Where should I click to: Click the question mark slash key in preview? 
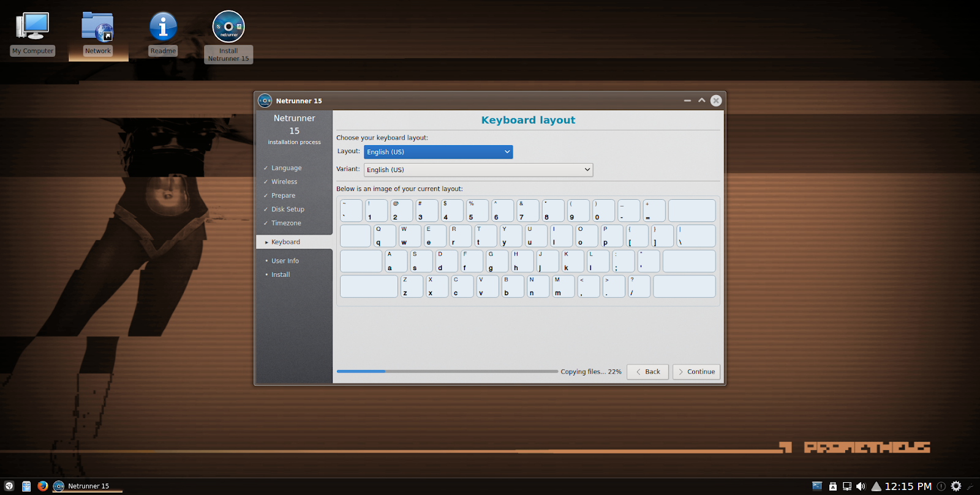639,286
